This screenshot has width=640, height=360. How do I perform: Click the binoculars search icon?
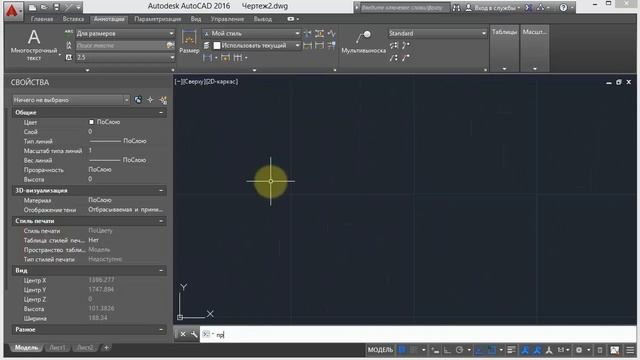point(456,8)
